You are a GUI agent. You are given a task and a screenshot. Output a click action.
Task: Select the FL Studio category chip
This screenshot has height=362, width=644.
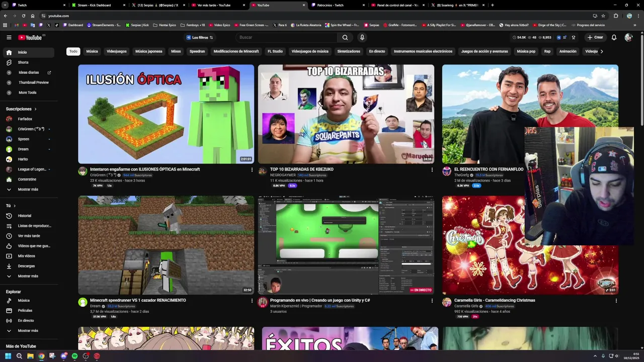(x=275, y=51)
